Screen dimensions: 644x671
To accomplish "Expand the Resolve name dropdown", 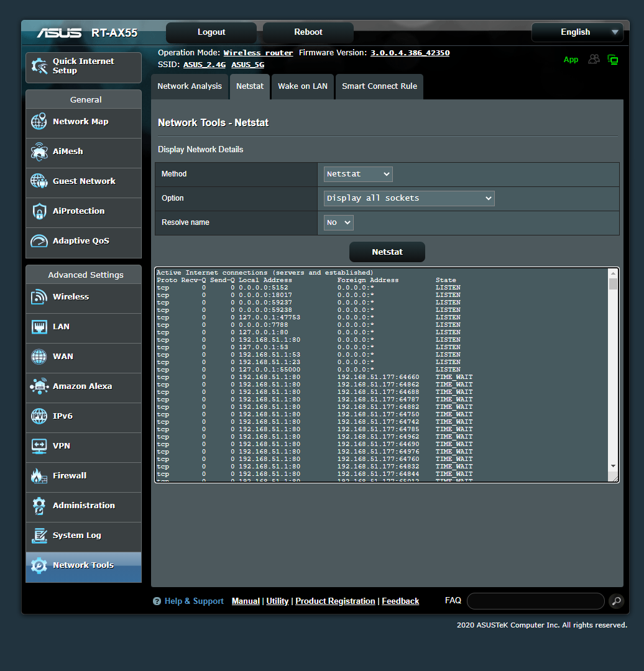I will 338,222.
